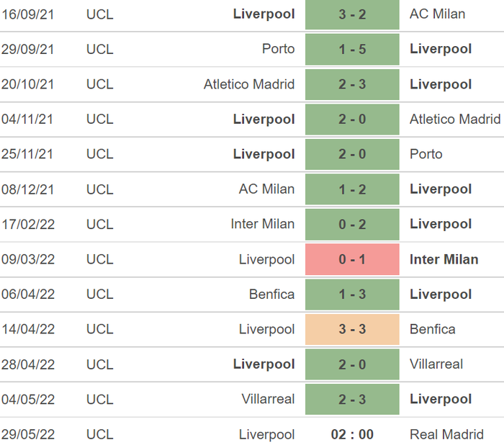
Task: Select the bold Inter Milan team name
Action: point(444,259)
